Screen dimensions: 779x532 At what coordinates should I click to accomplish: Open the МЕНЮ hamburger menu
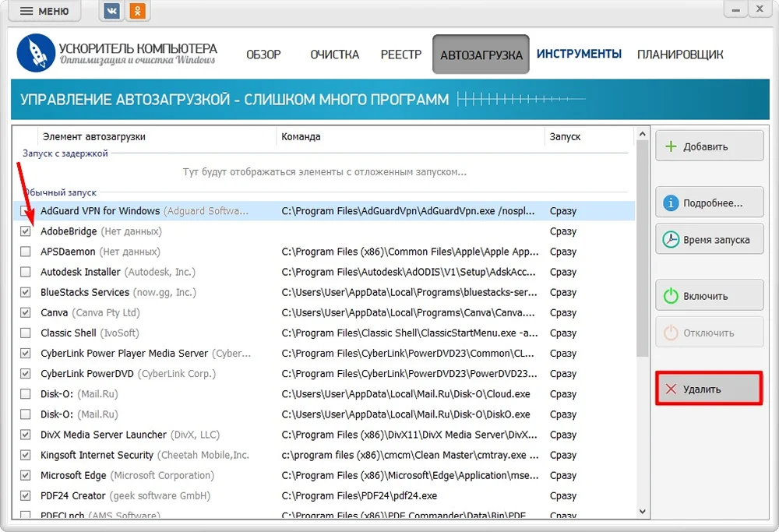[x=45, y=11]
